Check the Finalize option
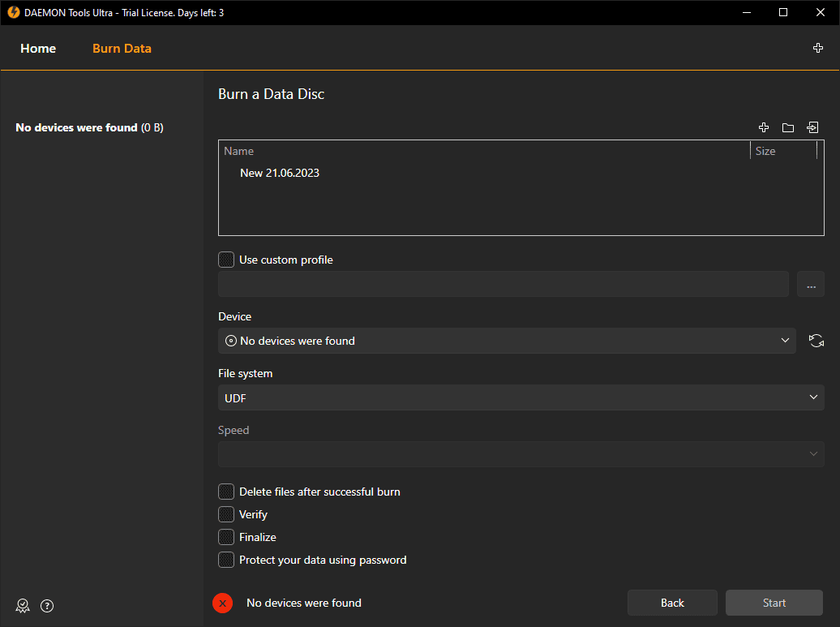This screenshot has height=627, width=840. point(226,537)
